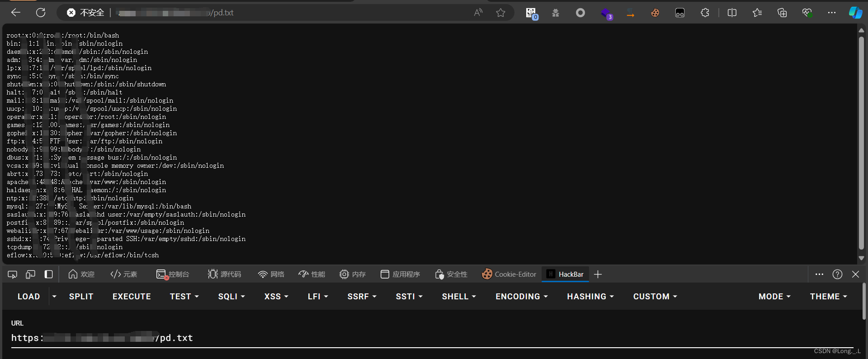The width and height of the screenshot is (868, 359).
Task: Open extension with blue zero badge
Action: pyautogui.click(x=531, y=13)
